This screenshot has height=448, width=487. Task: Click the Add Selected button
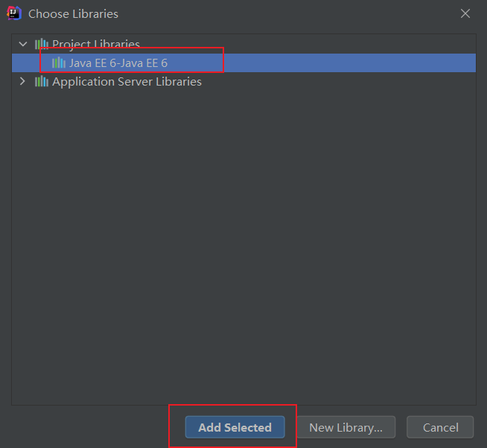click(x=235, y=427)
